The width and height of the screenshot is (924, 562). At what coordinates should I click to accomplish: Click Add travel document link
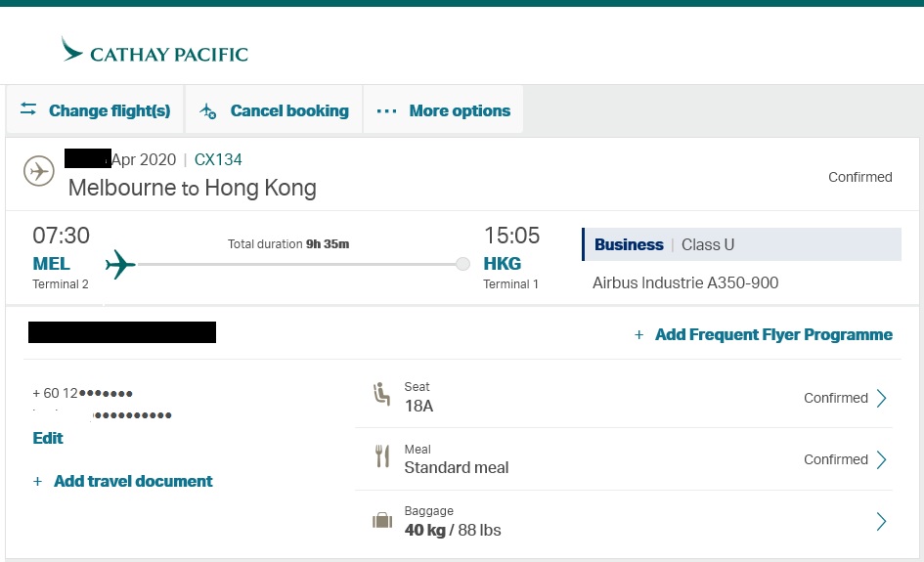132,481
